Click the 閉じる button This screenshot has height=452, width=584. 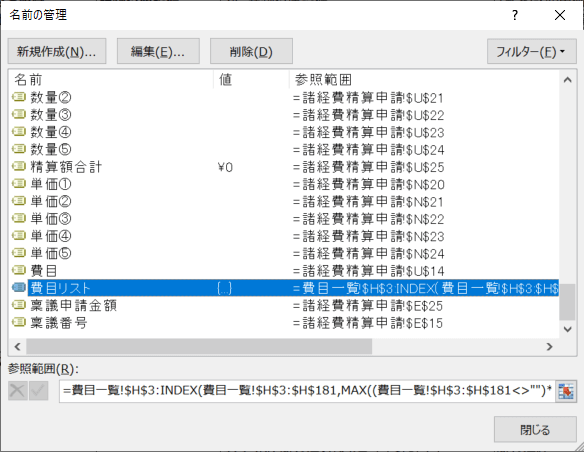(x=535, y=430)
